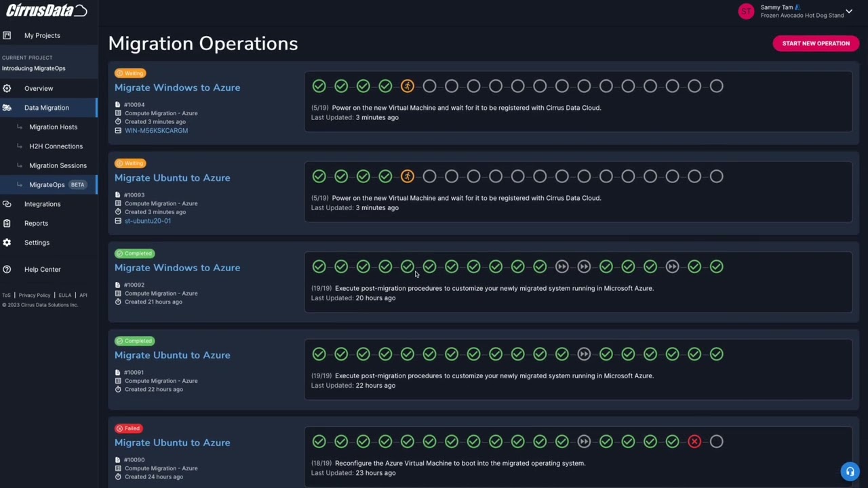Click Completed badge on operation #10091
The image size is (868, 488).
[x=134, y=341]
